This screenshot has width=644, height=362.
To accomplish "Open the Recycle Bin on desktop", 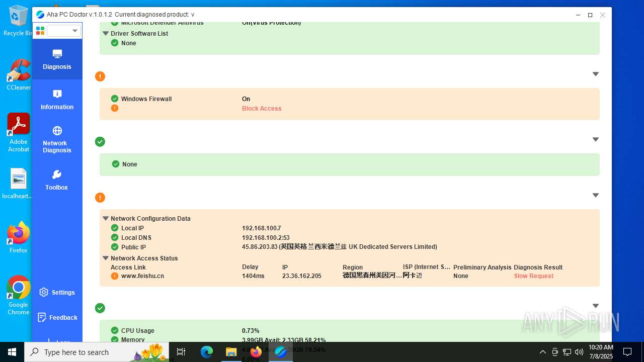I will [x=18, y=21].
